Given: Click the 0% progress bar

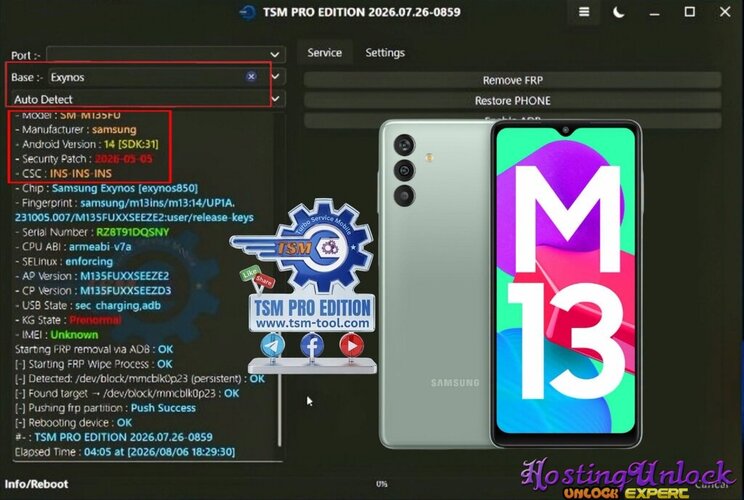Looking at the screenshot, I should click(381, 484).
